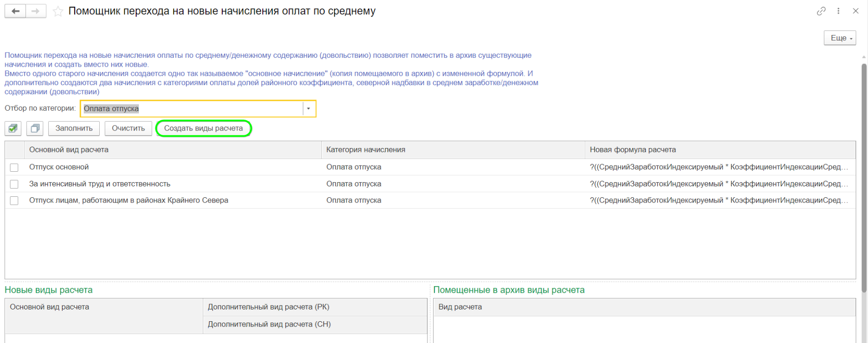Open the three-dot options menu at top right
The height and width of the screenshot is (343, 868).
coord(838,11)
